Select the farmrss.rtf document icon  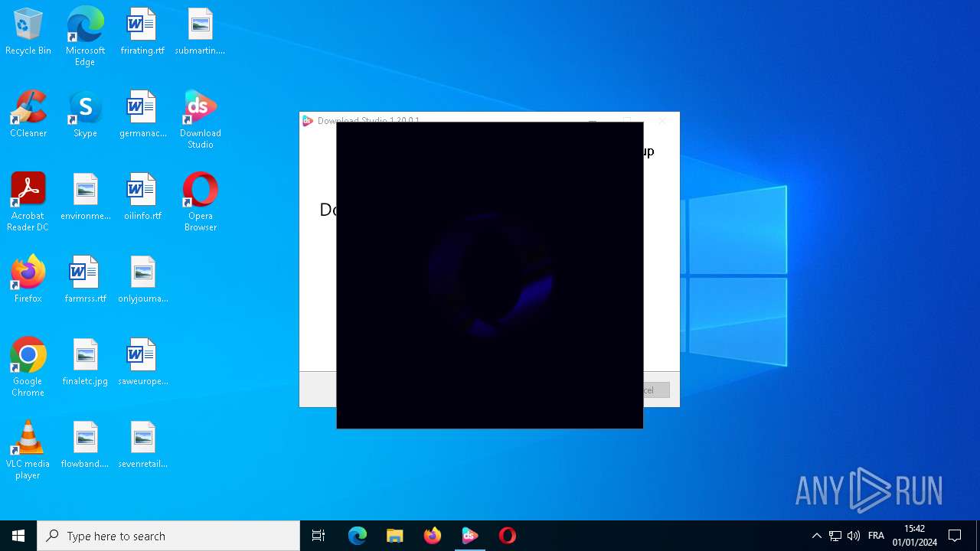(85, 280)
